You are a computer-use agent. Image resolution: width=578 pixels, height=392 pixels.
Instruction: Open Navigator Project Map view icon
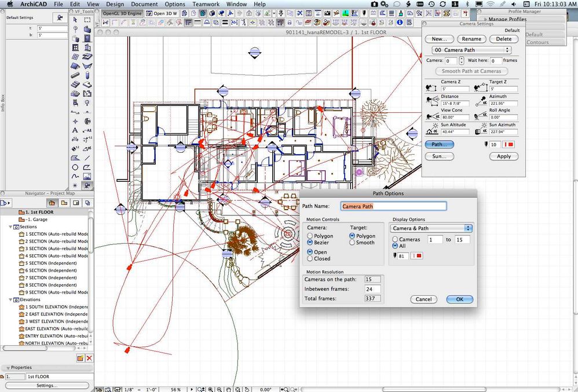(52, 203)
